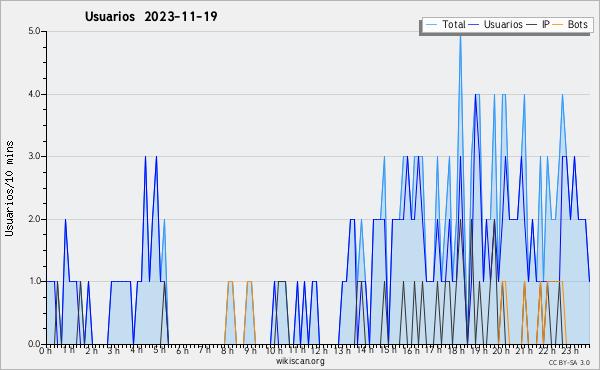
Task: Click the '10 h' x-axis label
Action: (x=274, y=351)
